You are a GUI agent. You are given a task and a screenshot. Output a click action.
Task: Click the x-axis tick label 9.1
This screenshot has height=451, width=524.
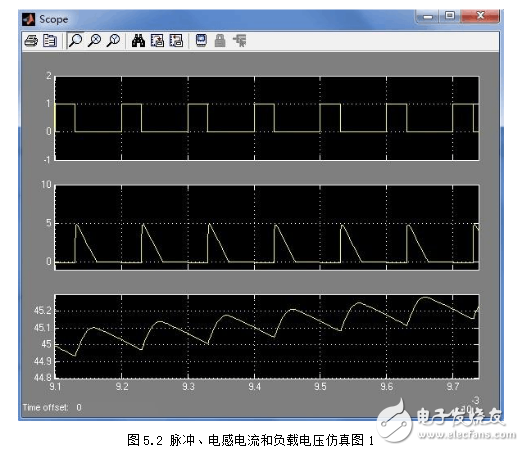pyautogui.click(x=55, y=387)
